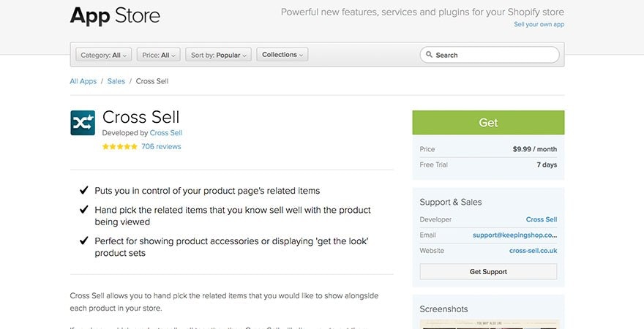Click Sell your own app link

click(539, 24)
